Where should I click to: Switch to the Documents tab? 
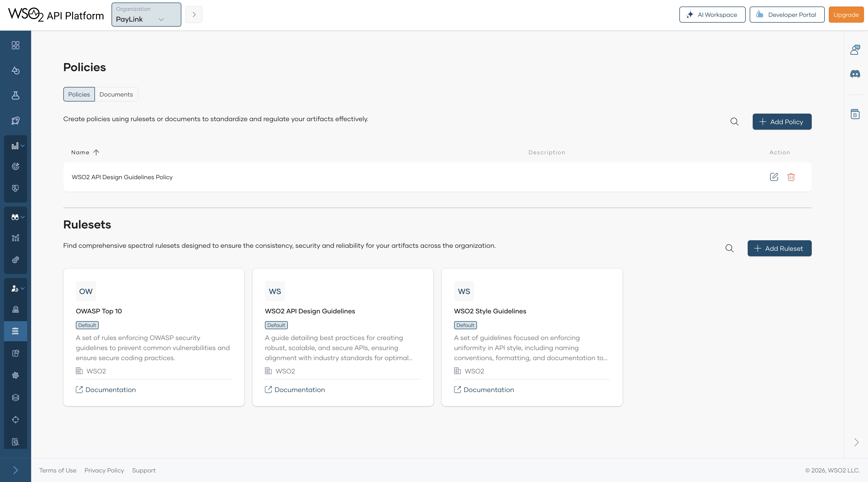(x=116, y=94)
